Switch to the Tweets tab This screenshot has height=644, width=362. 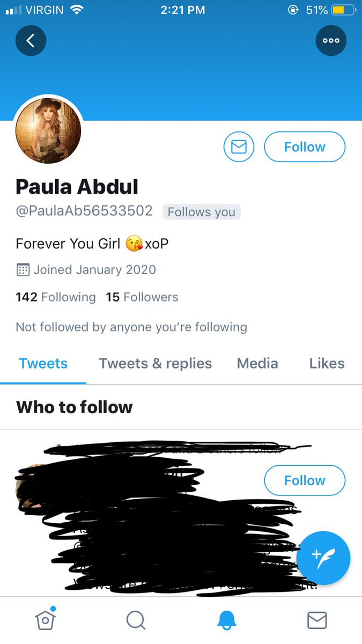coord(43,363)
